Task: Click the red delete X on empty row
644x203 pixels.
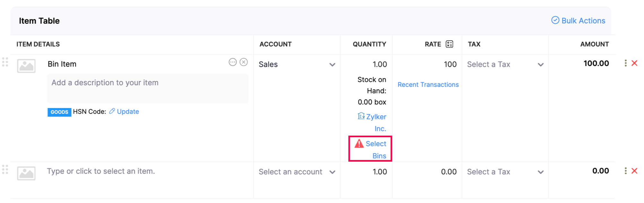Action: [634, 171]
